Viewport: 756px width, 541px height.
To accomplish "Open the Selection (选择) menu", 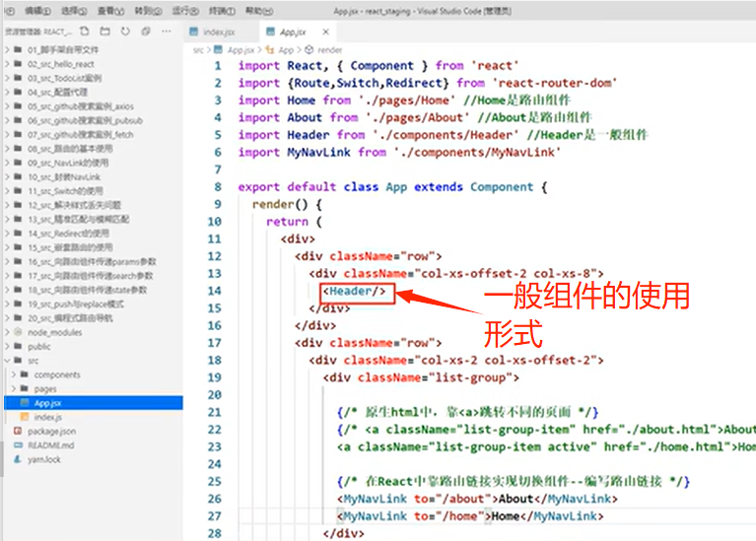I will click(x=74, y=11).
